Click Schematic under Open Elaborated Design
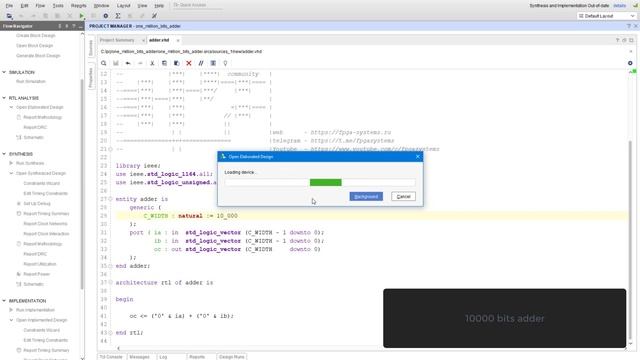 [33, 138]
